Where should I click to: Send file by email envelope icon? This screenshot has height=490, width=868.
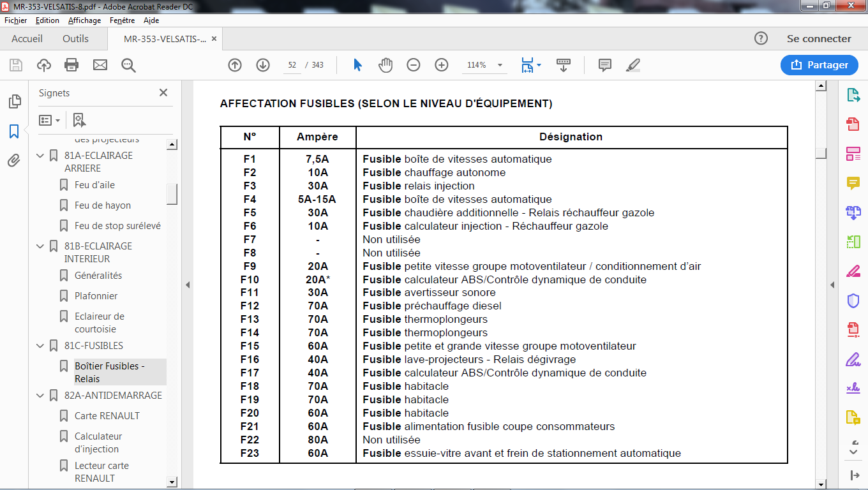[x=100, y=65]
